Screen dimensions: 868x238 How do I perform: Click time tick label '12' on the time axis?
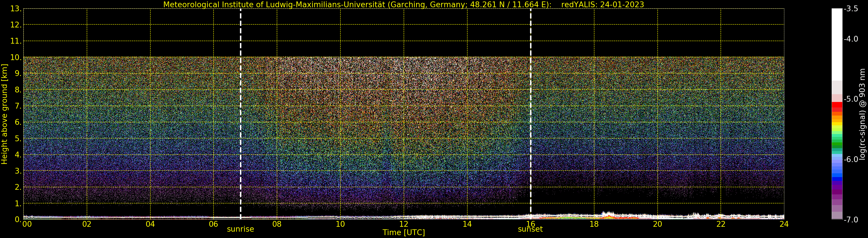(403, 224)
